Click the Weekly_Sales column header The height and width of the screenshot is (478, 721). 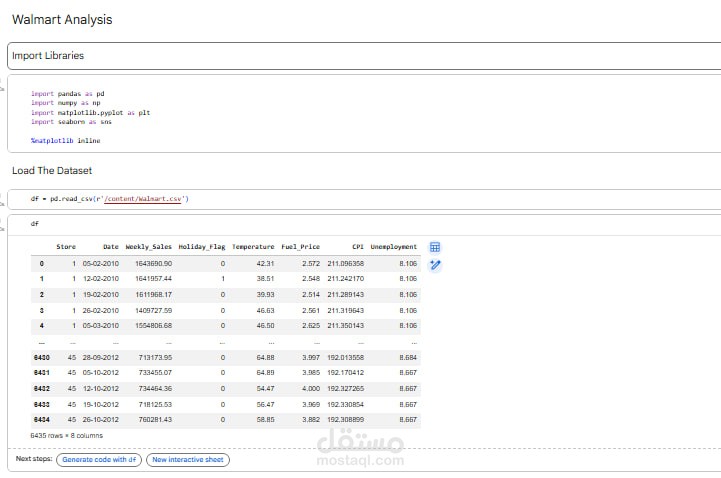point(149,247)
